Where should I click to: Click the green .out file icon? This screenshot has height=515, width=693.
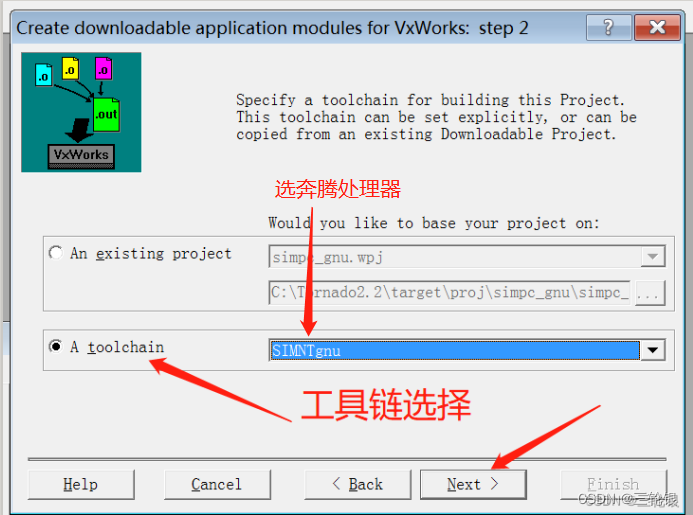[x=107, y=114]
